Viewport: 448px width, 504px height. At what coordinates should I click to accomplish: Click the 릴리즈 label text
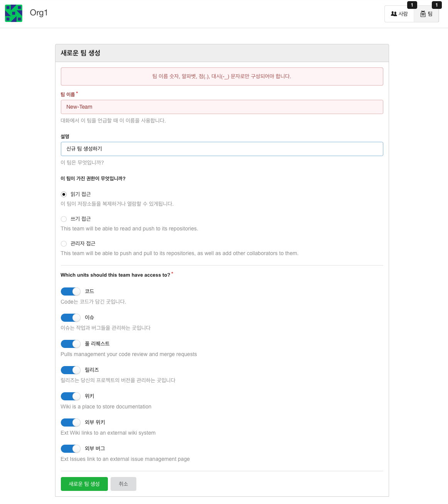tap(92, 370)
